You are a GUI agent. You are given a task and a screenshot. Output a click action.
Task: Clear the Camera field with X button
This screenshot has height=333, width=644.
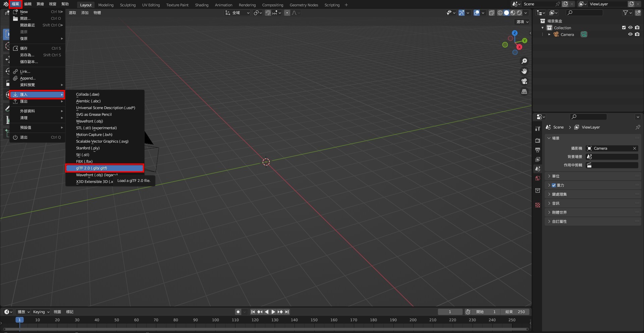(634, 148)
